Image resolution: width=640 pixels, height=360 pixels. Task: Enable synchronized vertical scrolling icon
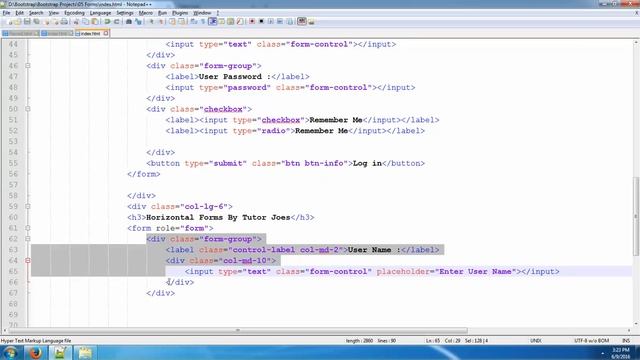pos(172,21)
